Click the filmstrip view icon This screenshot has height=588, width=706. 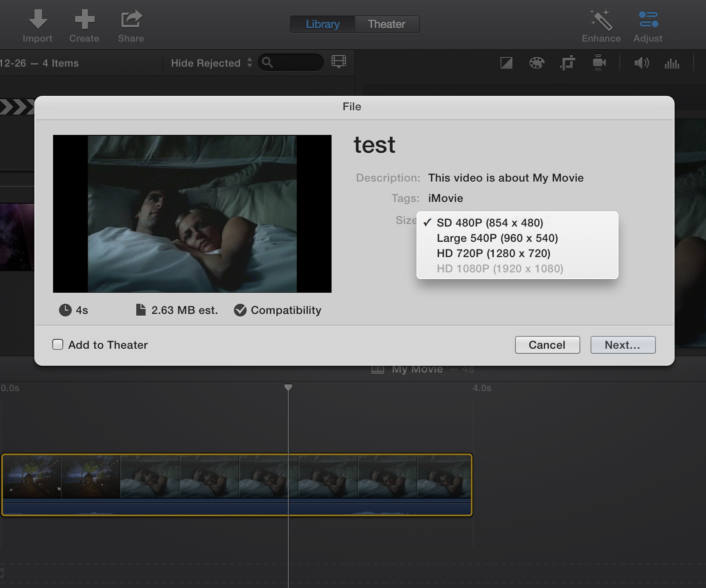click(338, 62)
